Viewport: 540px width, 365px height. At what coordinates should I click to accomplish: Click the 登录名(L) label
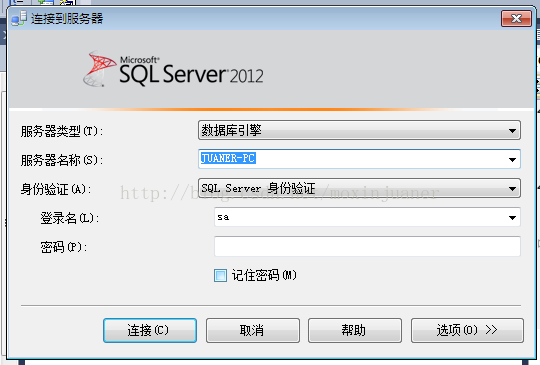click(x=70, y=218)
